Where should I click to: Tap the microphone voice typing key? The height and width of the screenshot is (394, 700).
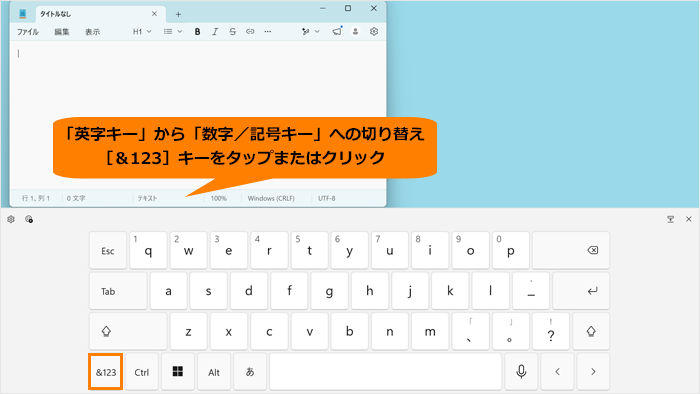point(521,372)
